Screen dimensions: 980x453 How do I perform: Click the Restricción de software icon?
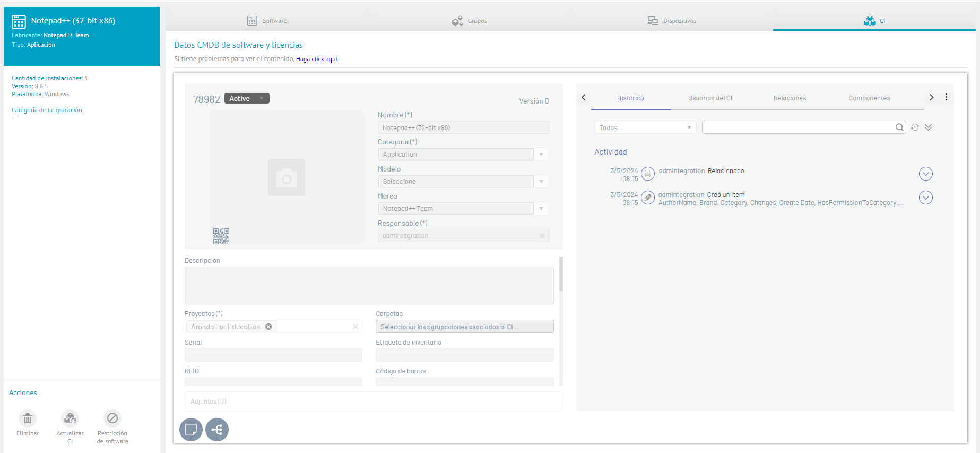(112, 418)
